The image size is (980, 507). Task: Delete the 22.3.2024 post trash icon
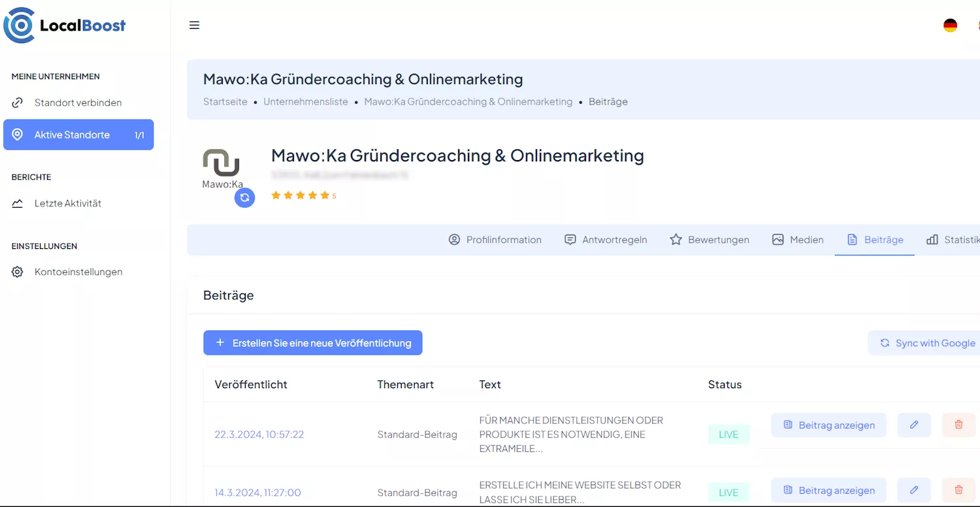pos(958,425)
